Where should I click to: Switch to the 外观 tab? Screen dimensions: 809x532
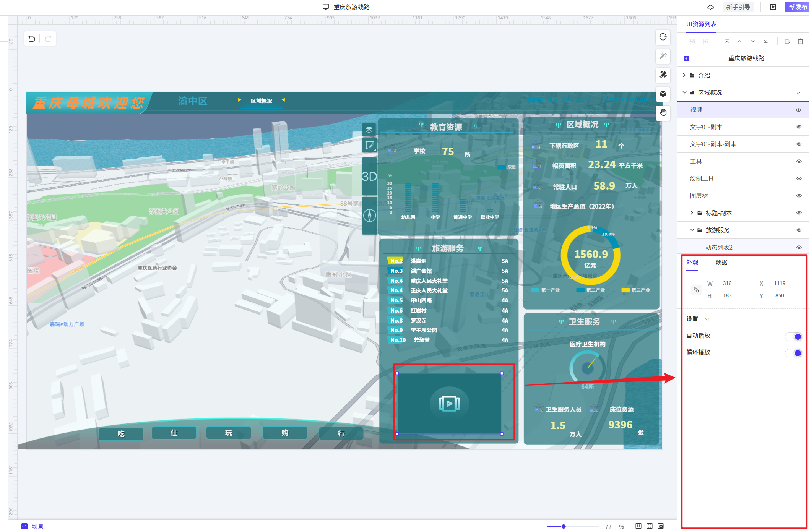(x=692, y=262)
